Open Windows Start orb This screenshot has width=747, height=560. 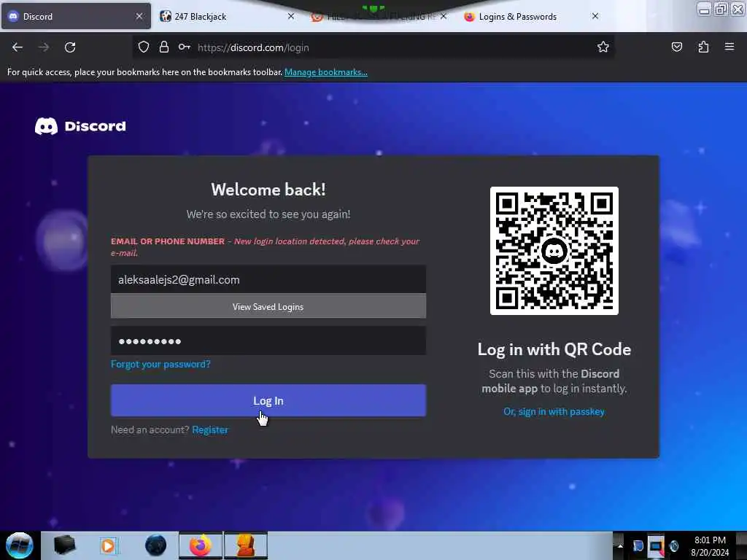19,545
